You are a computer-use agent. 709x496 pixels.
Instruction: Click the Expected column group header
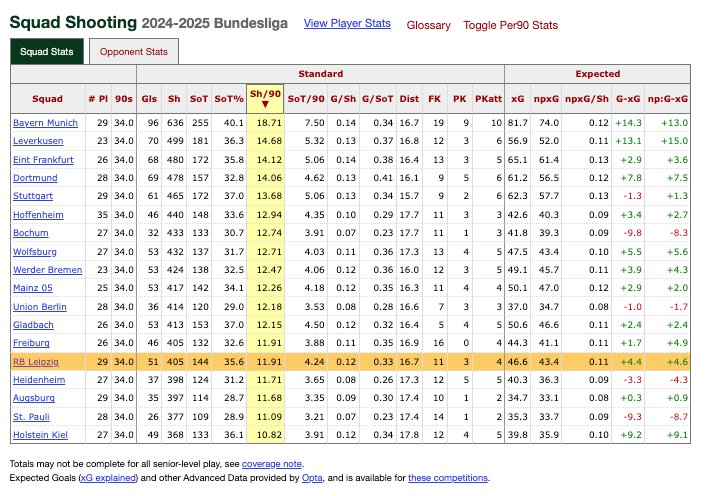click(597, 74)
